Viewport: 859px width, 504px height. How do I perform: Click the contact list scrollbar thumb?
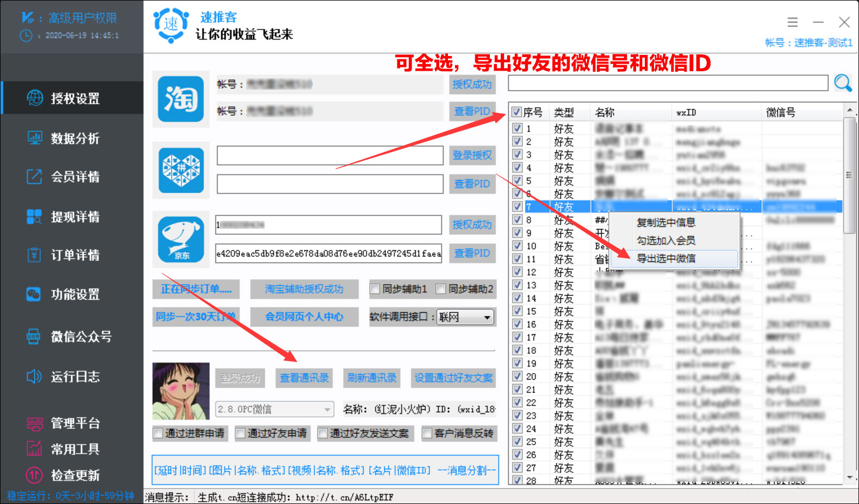click(x=849, y=175)
